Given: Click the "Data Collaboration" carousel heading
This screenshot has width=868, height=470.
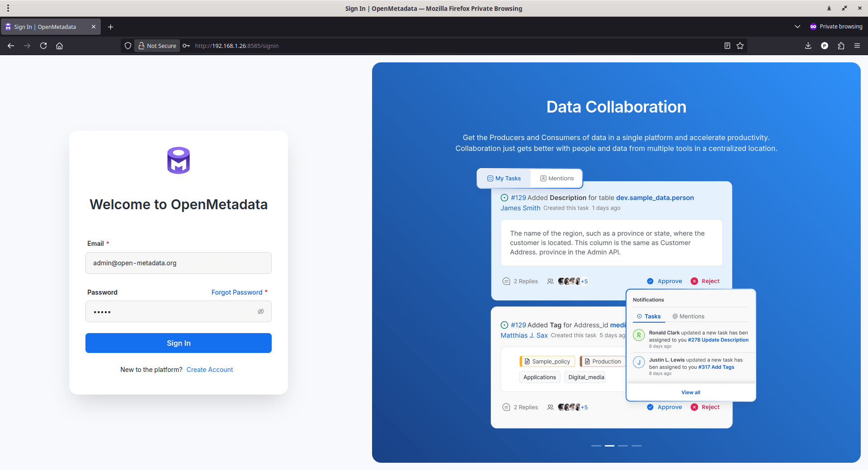Looking at the screenshot, I should tap(616, 107).
